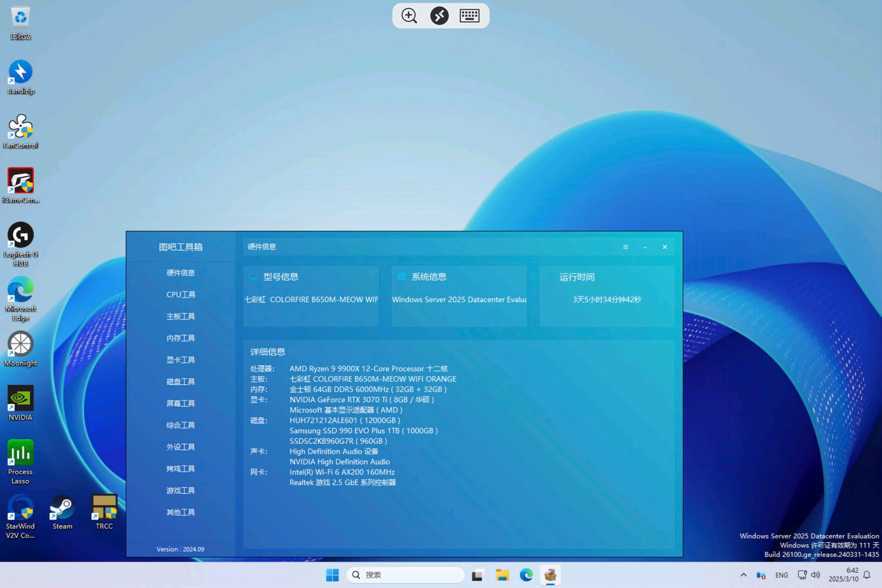Click the tray icon left of ENG

[x=761, y=575]
